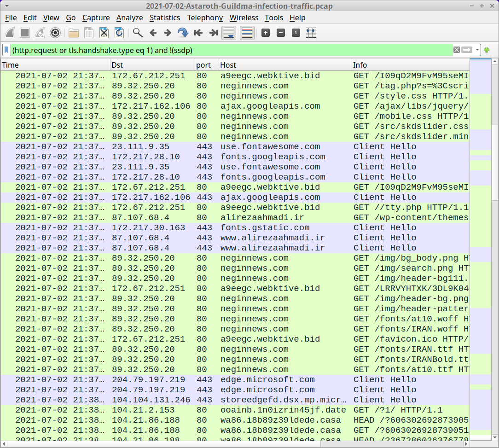Stop the running capture
Viewport: 499px width, 448px height.
pos(25,33)
